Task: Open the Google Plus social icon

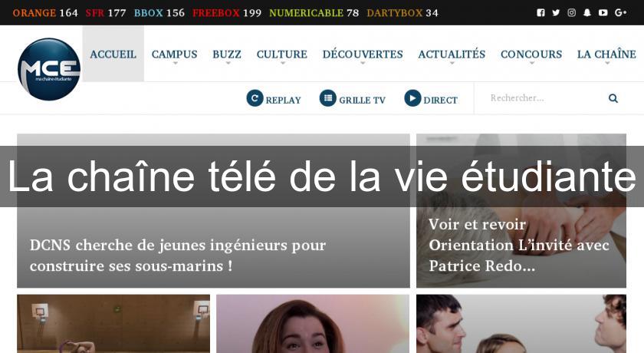Action: click(620, 13)
